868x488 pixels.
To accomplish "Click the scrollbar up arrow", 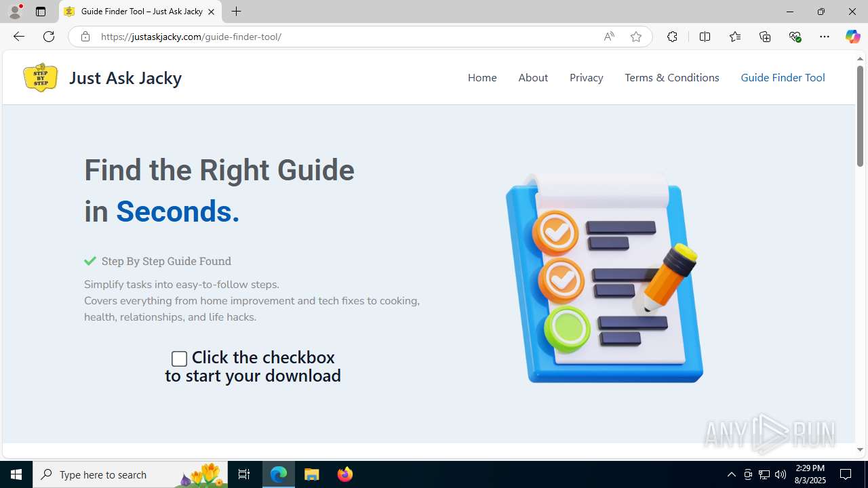I will point(860,59).
